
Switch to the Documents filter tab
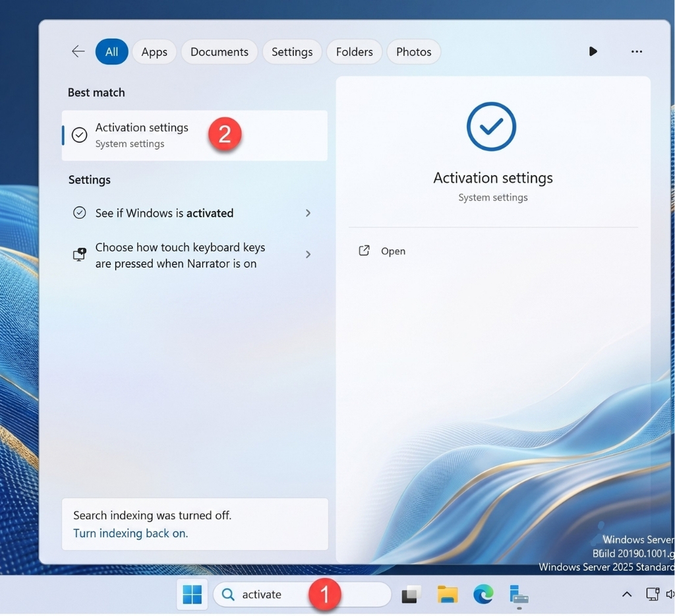(219, 51)
